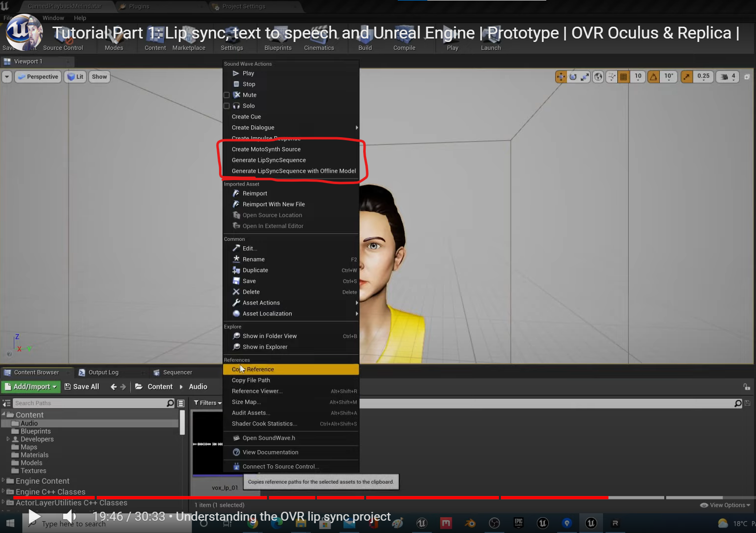756x533 pixels.
Task: Choose Rename in context menu
Action: click(291, 259)
